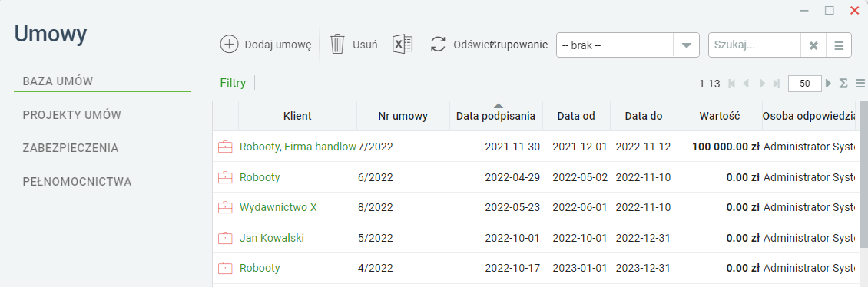Screen dimensions: 868x287
Task: Click briefcase icon in 7/2022 row
Action: 225,147
